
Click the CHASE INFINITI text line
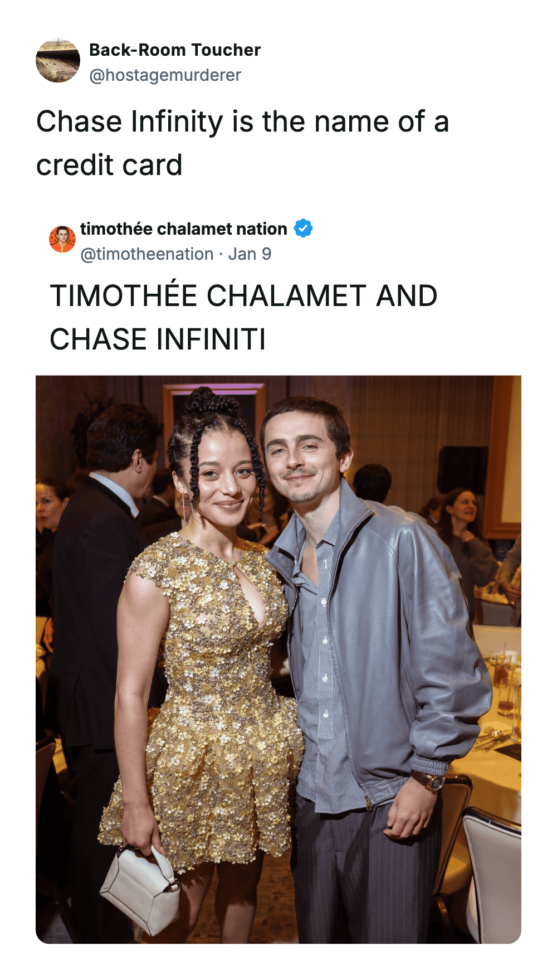[x=158, y=339]
